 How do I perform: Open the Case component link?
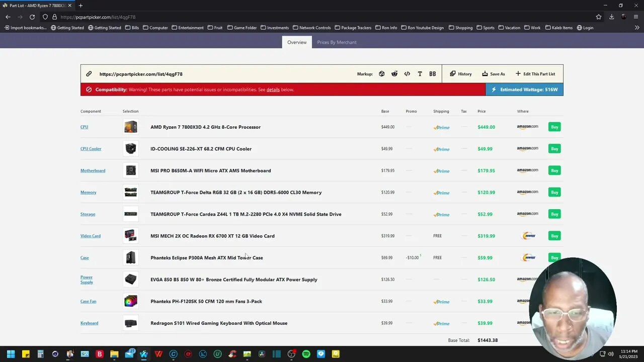85,258
